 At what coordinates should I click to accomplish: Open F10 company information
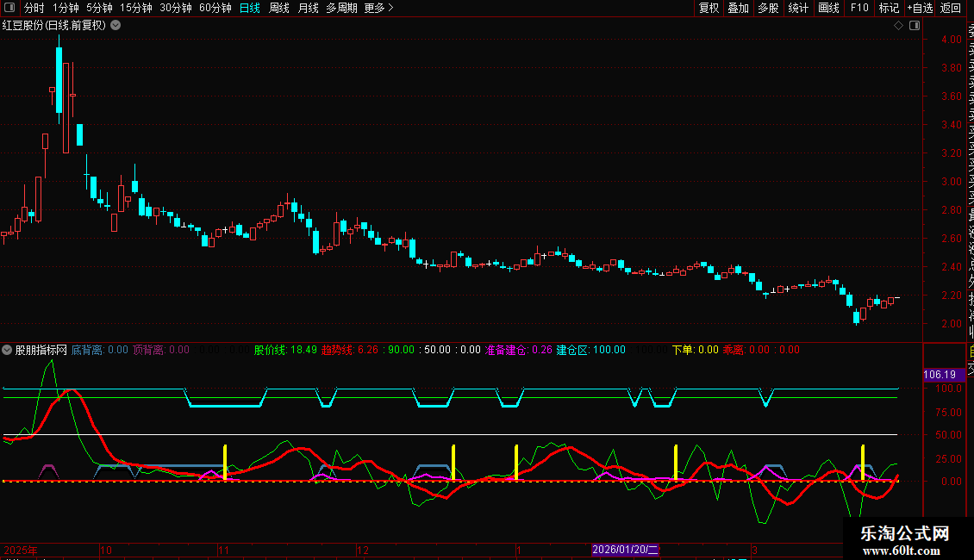[x=859, y=9]
